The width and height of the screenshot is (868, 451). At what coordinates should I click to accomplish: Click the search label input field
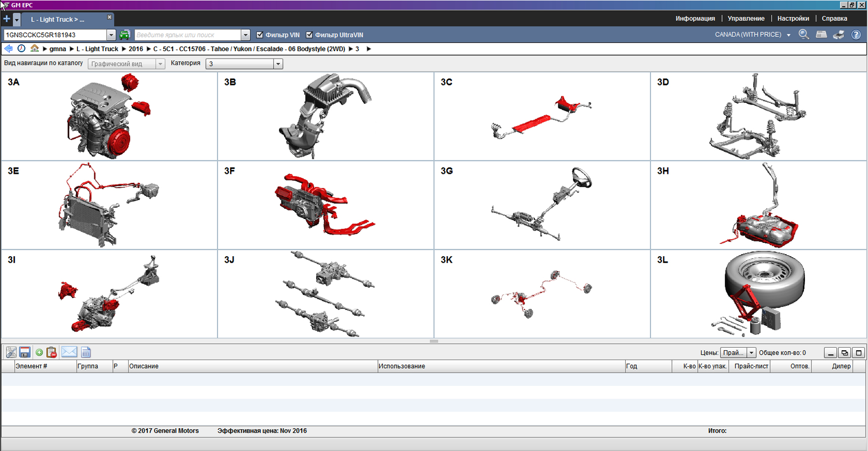pos(188,35)
